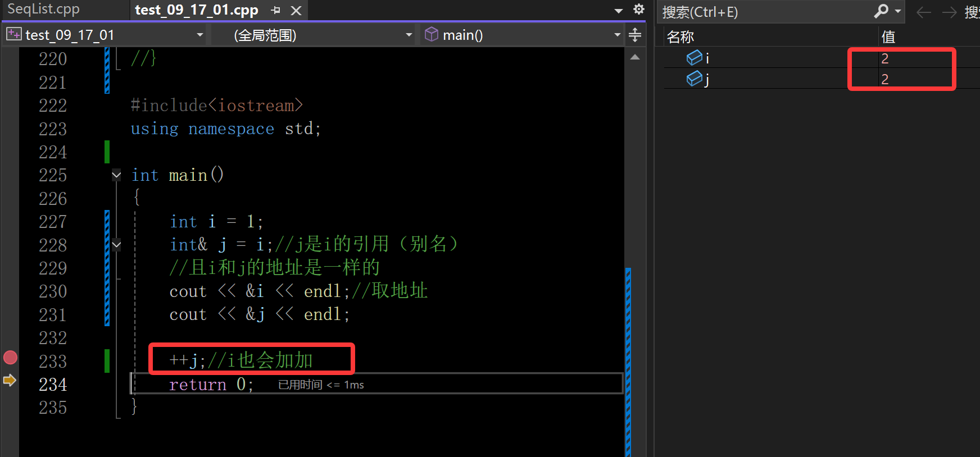This screenshot has height=457, width=980.
Task: Click the 名称 column header
Action: (x=680, y=37)
